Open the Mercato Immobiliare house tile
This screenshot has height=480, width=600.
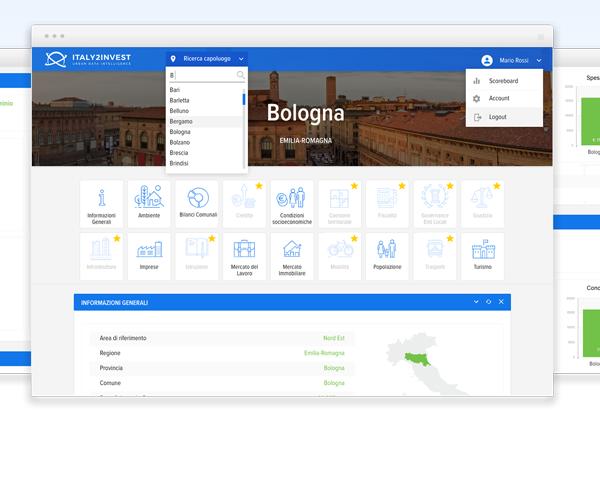click(x=292, y=256)
